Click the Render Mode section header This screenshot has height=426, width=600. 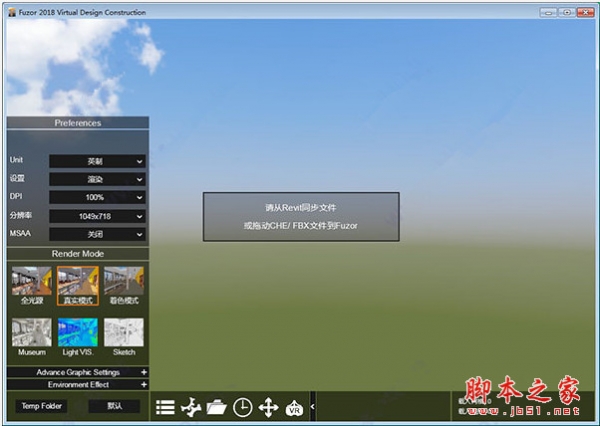pos(78,254)
